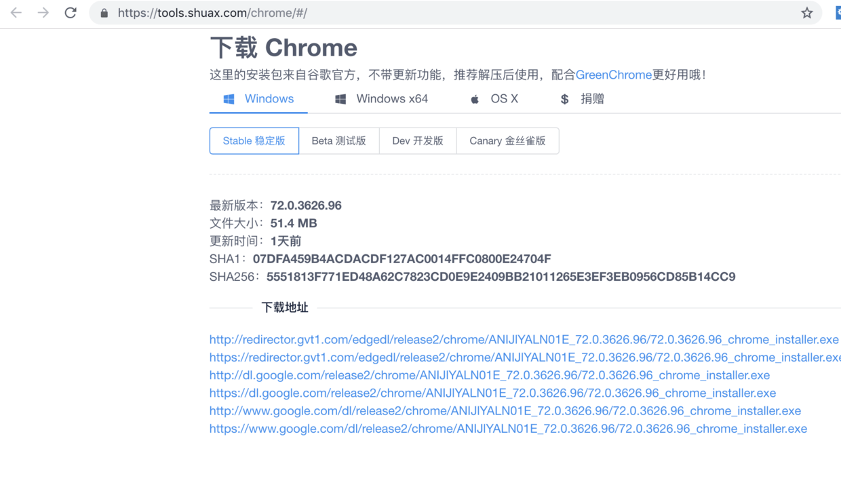Select Stable 稳定版 channel
Viewport: 841px width, 504px height.
254,141
